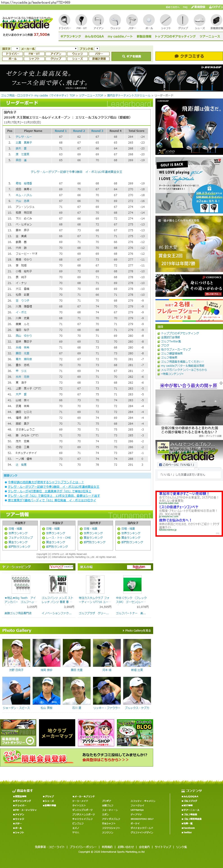223x868 pixels.
Task: Toggle the 距離計測器 filter option
Action: click(99, 59)
